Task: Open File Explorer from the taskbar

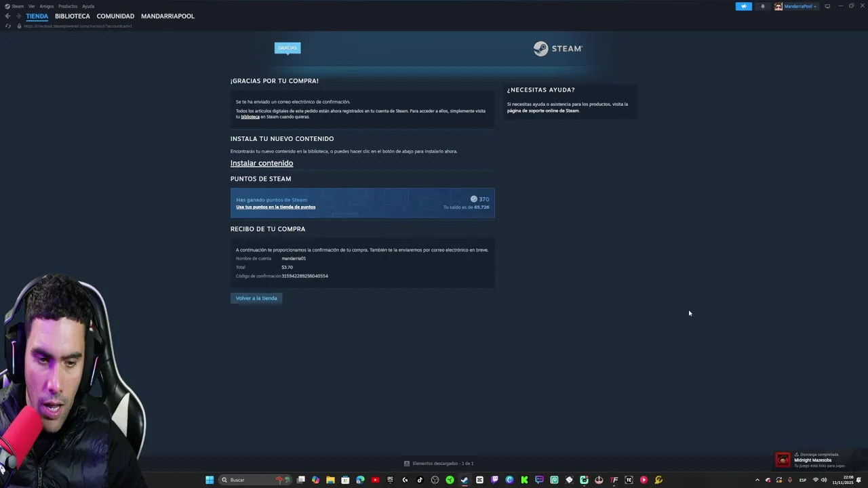Action: pos(330,480)
